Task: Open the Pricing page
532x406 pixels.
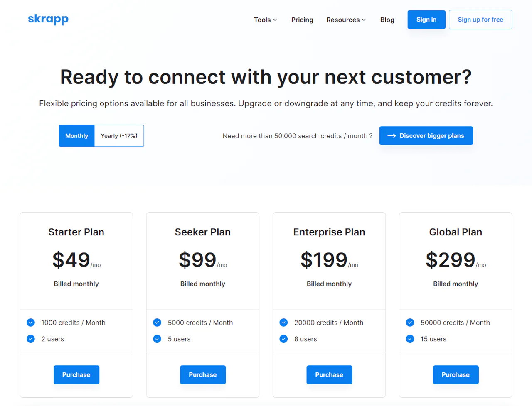Action: [x=302, y=20]
